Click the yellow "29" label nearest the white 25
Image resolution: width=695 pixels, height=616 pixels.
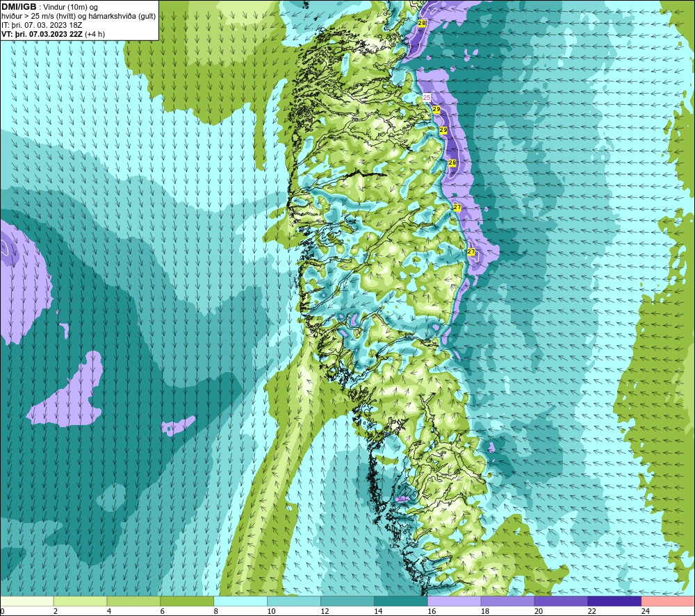436,110
